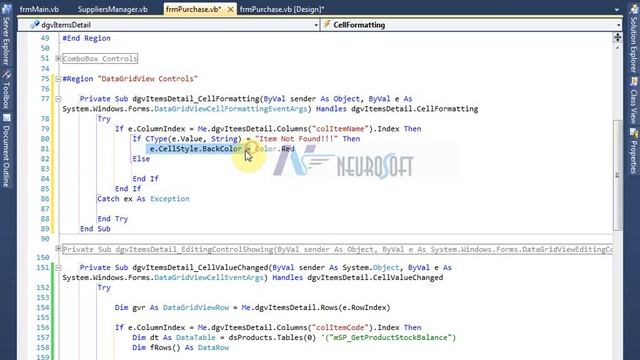Click the 'mSP_GetProductStockBalance' comment text
The width and height of the screenshot is (640, 360).
click(x=388, y=338)
